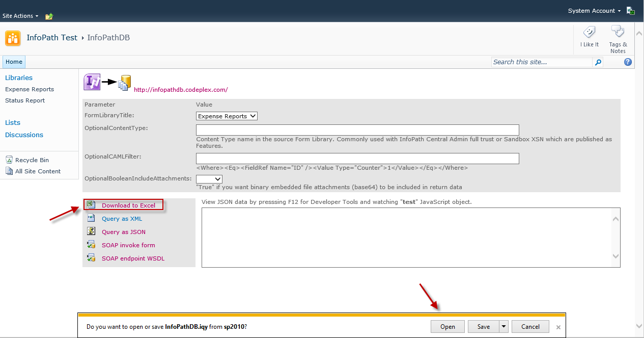The width and height of the screenshot is (644, 338).
Task: Open the infopathdb.codeplex.com link
Action: point(181,90)
